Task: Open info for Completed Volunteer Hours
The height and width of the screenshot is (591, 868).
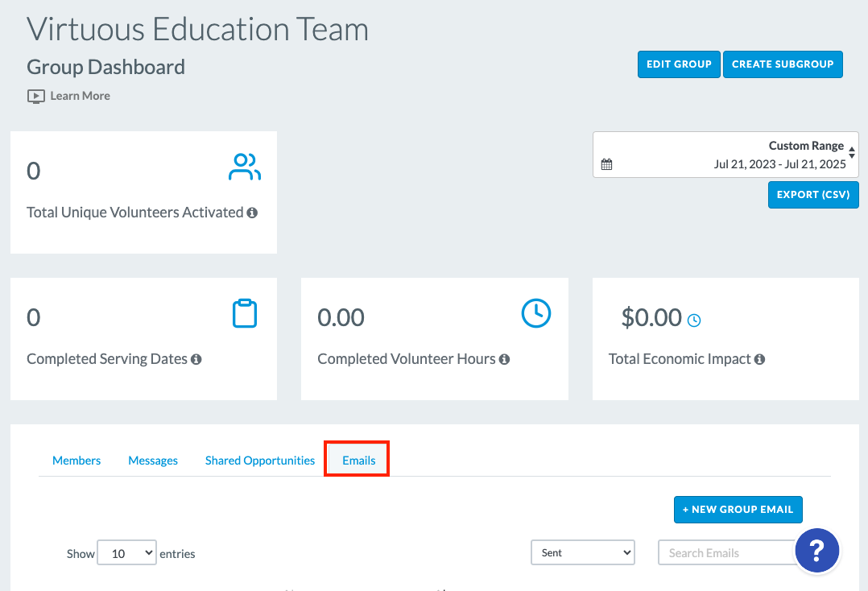Action: click(x=504, y=359)
